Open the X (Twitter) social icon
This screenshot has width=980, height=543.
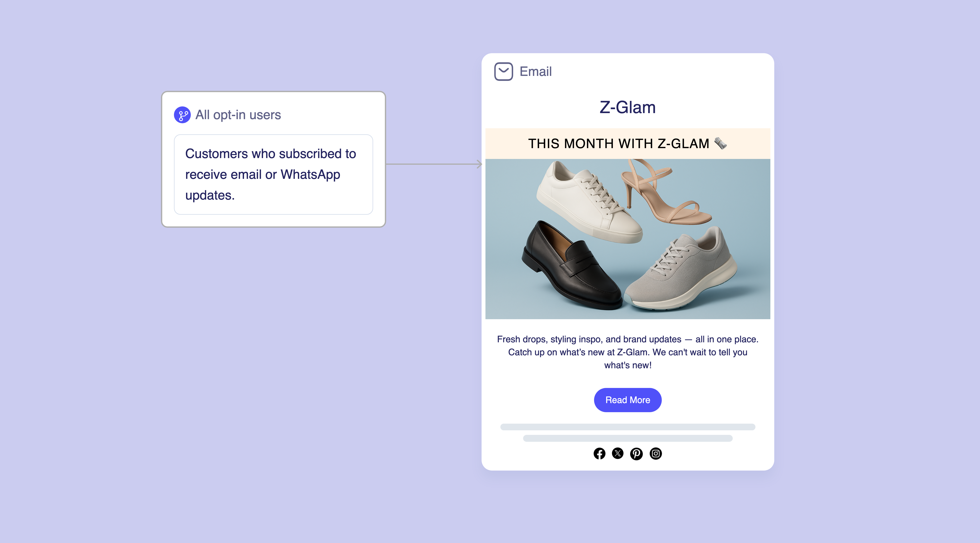(617, 454)
